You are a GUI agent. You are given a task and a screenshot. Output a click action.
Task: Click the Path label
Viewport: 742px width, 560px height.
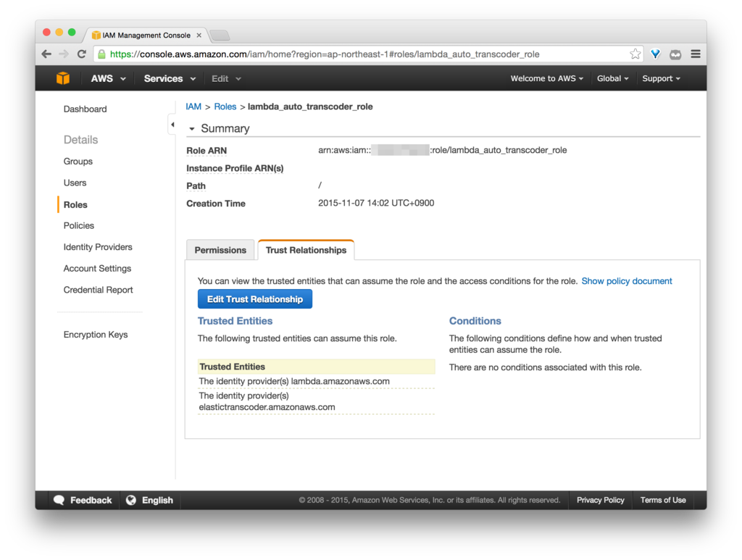tap(196, 186)
